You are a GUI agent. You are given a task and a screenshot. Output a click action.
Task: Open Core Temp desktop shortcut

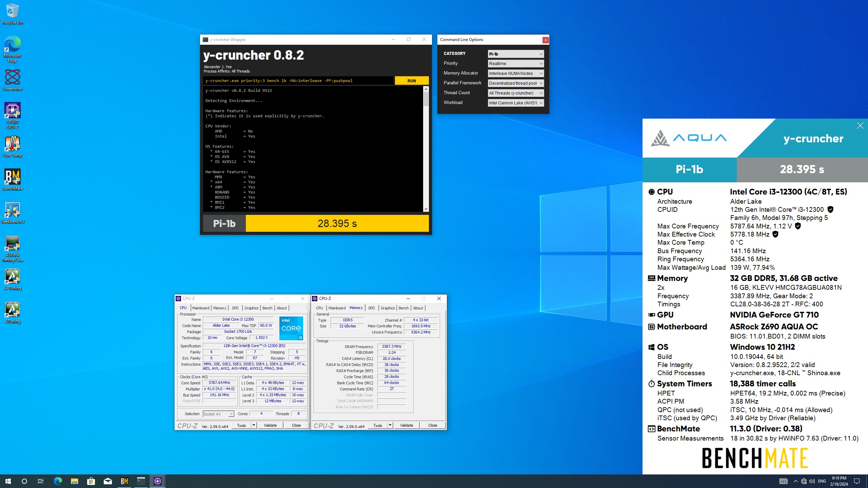coord(12,147)
